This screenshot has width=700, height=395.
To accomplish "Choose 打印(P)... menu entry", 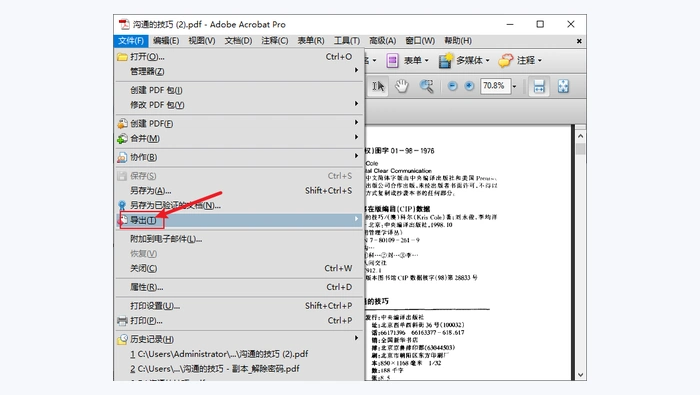I will point(239,320).
